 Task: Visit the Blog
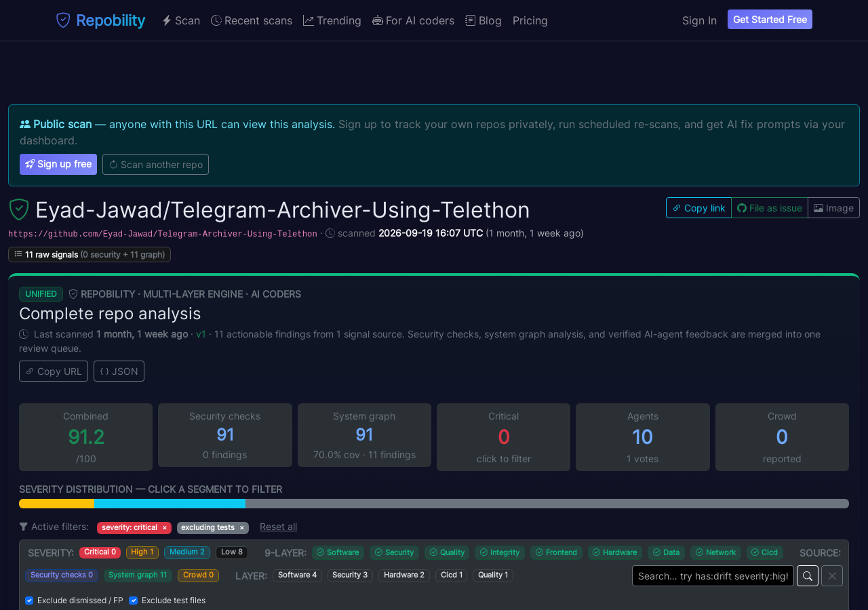tap(484, 20)
